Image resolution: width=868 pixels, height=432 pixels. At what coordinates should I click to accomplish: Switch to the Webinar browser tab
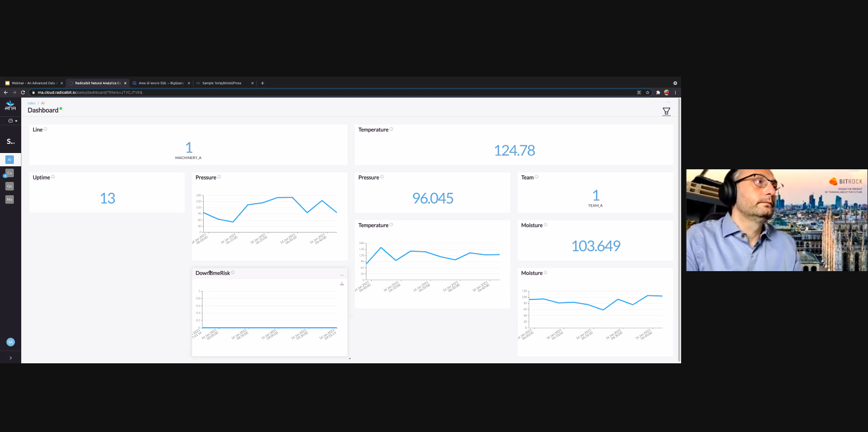click(34, 83)
